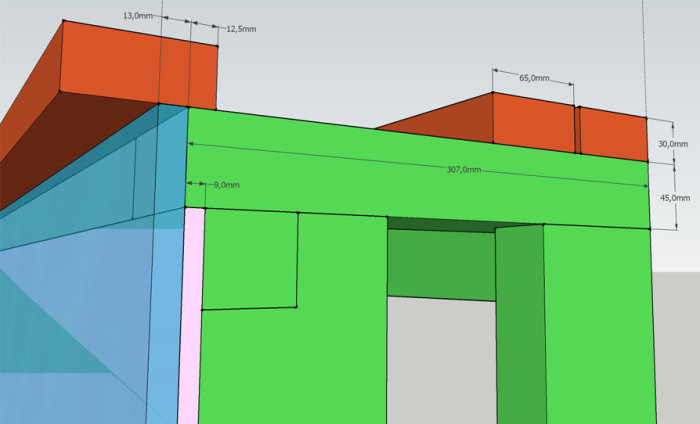
Task: Click the 30,0mm height dimension
Action: point(673,144)
